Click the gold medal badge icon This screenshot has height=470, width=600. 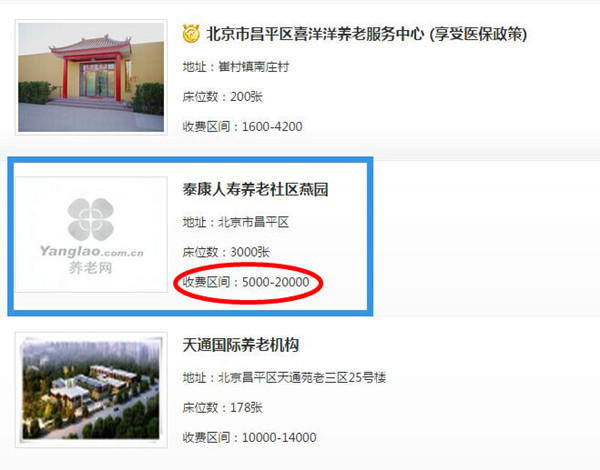click(x=191, y=33)
